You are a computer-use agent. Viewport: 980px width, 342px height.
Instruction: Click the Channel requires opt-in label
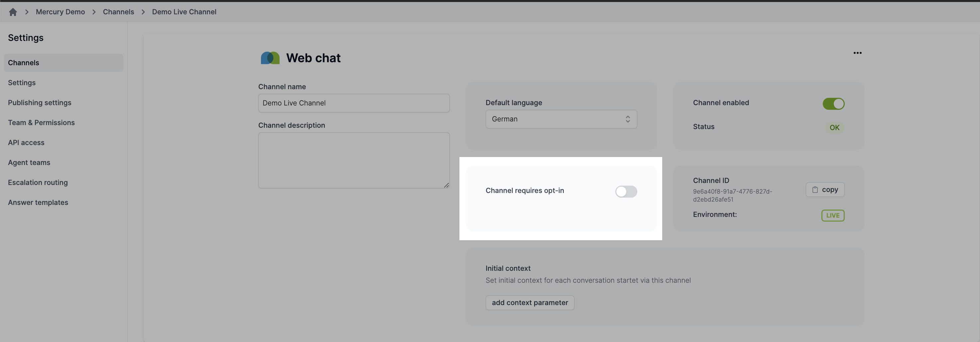(x=525, y=190)
